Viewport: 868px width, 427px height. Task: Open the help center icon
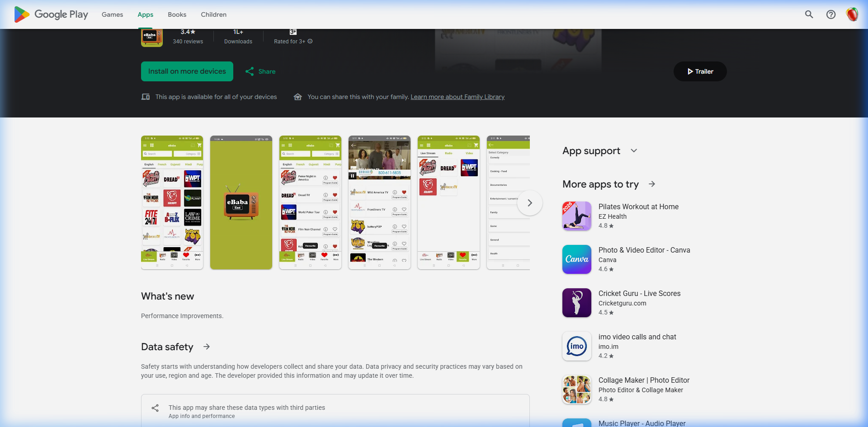[830, 14]
